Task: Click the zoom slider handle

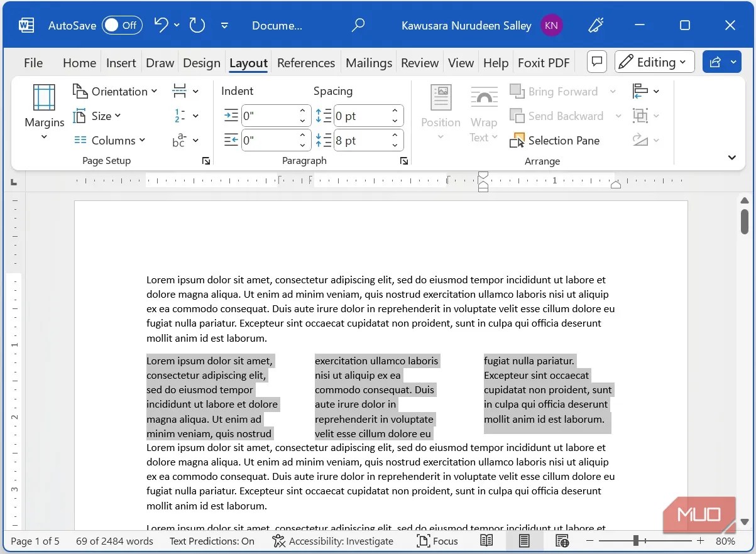Action: click(636, 541)
